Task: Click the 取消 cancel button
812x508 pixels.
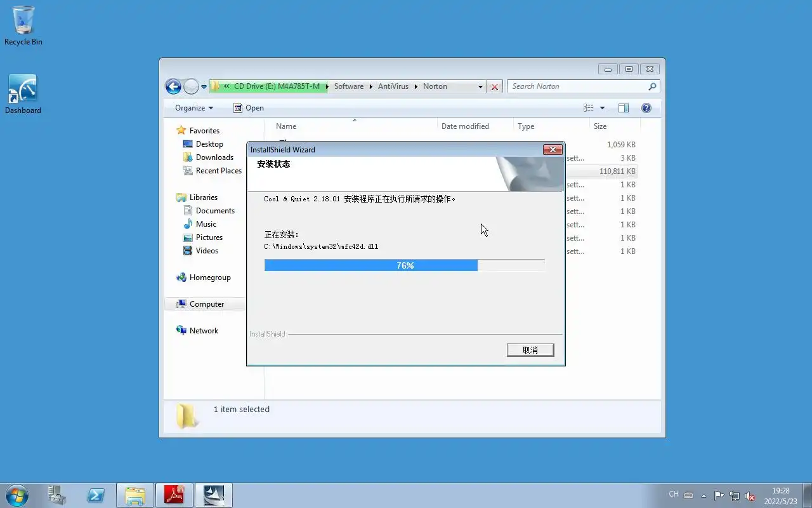Action: [x=530, y=350]
